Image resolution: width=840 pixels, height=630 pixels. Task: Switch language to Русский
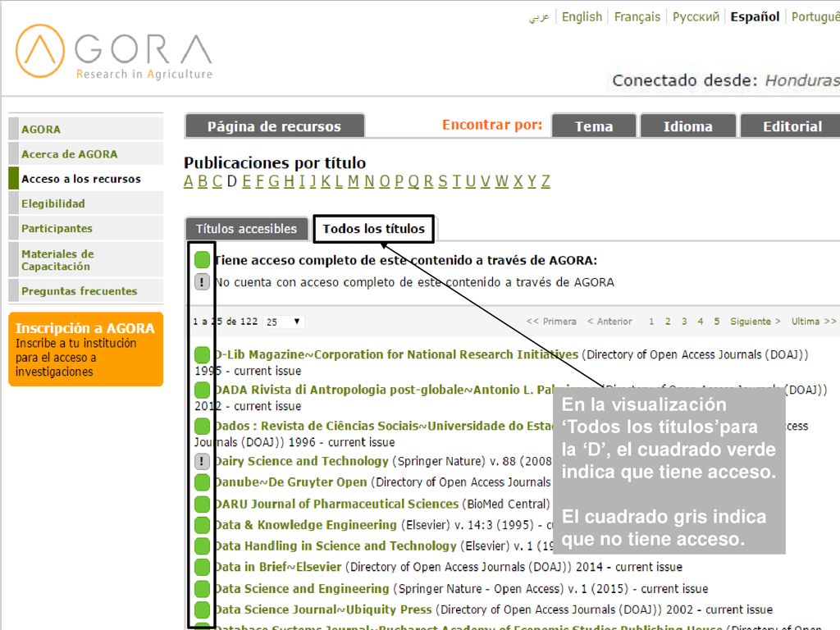(696, 16)
